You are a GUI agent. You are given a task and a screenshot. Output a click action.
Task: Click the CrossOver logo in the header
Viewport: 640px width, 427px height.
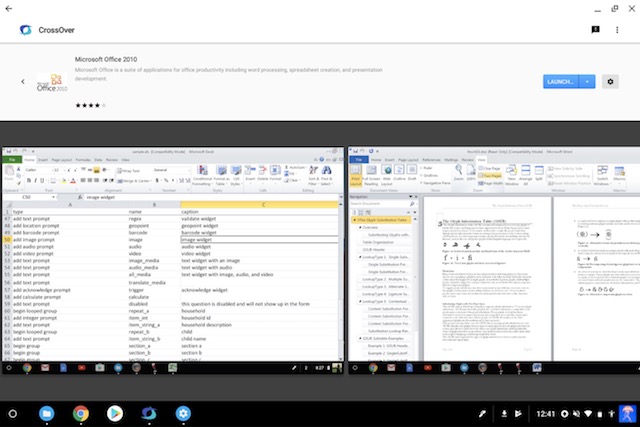click(x=25, y=30)
